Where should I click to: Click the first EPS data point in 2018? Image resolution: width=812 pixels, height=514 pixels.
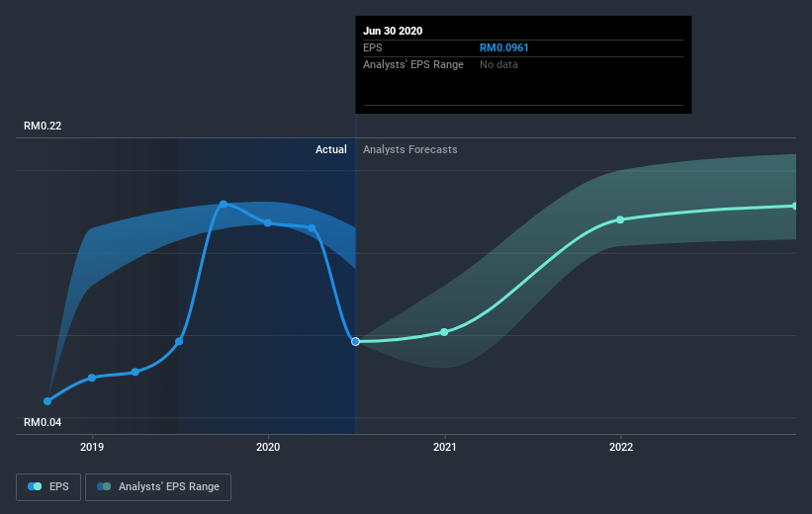point(47,401)
